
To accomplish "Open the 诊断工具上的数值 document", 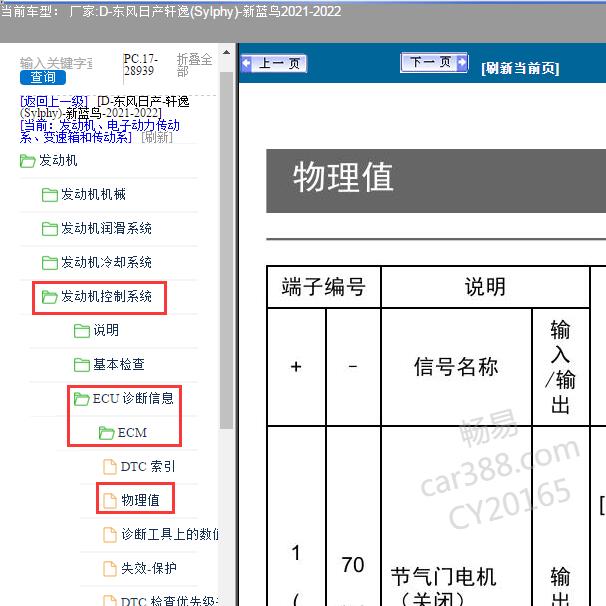I will (169, 535).
